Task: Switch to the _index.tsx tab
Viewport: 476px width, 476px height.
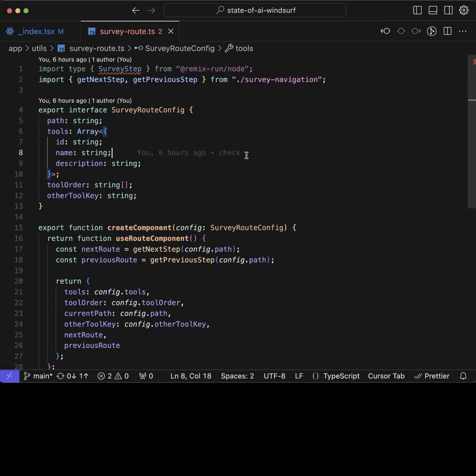Action: (x=36, y=31)
